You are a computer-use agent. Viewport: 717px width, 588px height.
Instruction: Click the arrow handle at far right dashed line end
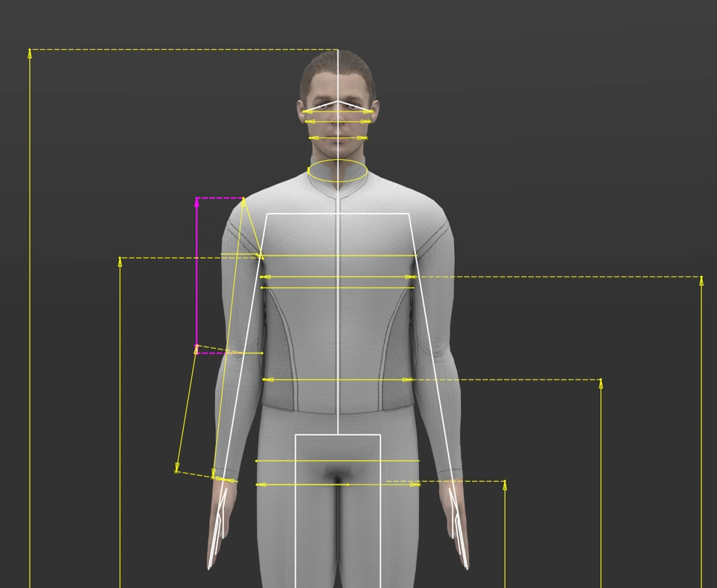pyautogui.click(x=701, y=281)
